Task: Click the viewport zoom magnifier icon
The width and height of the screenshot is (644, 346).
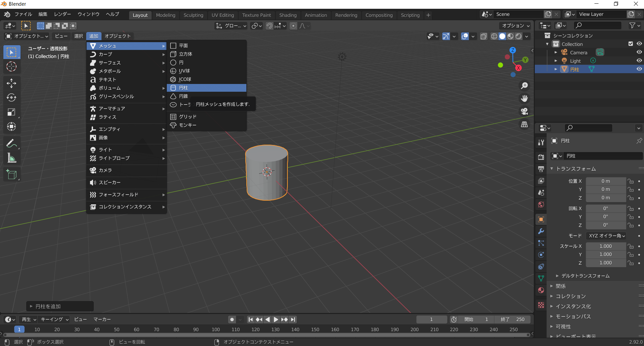Action: pyautogui.click(x=524, y=86)
